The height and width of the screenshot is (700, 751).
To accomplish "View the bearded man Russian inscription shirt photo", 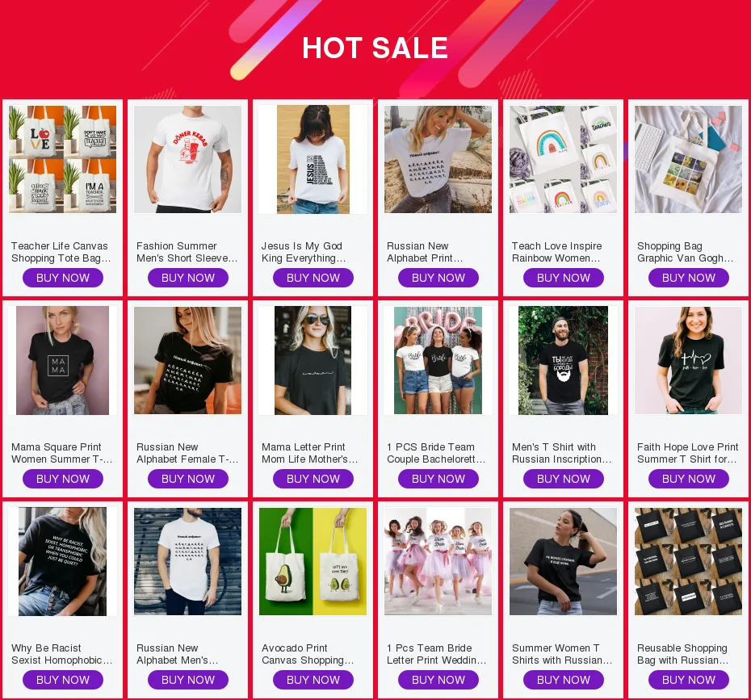I will [x=564, y=360].
